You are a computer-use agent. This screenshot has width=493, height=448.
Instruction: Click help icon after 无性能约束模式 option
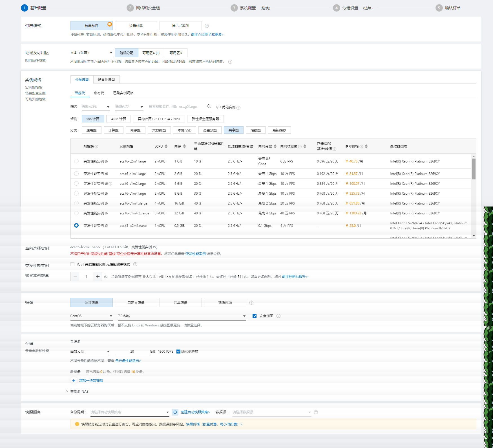(135, 264)
